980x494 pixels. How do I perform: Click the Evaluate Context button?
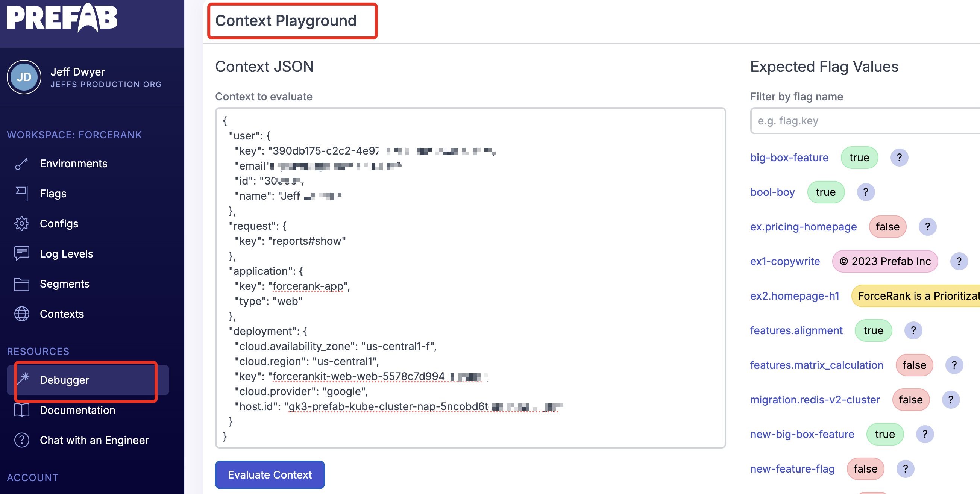(x=270, y=474)
